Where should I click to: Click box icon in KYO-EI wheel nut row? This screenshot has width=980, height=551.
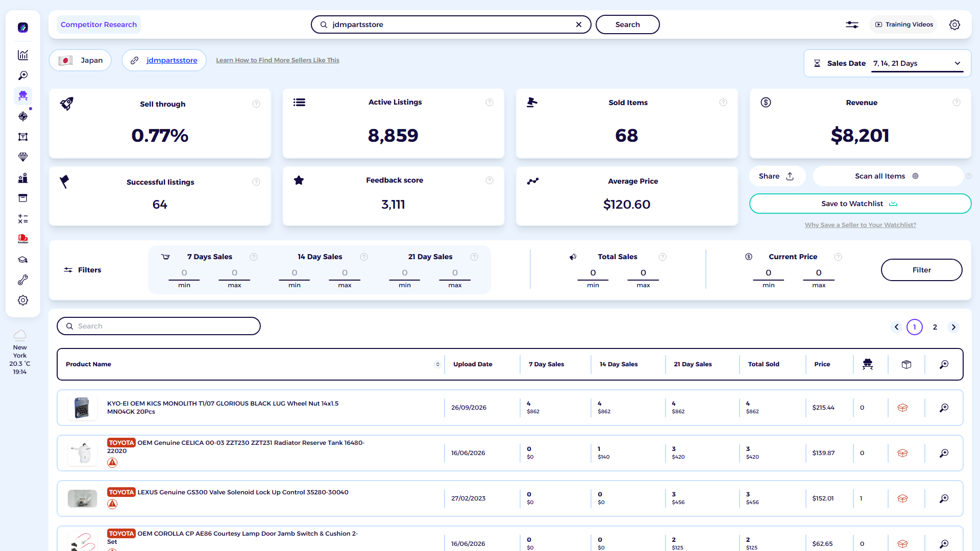[903, 408]
